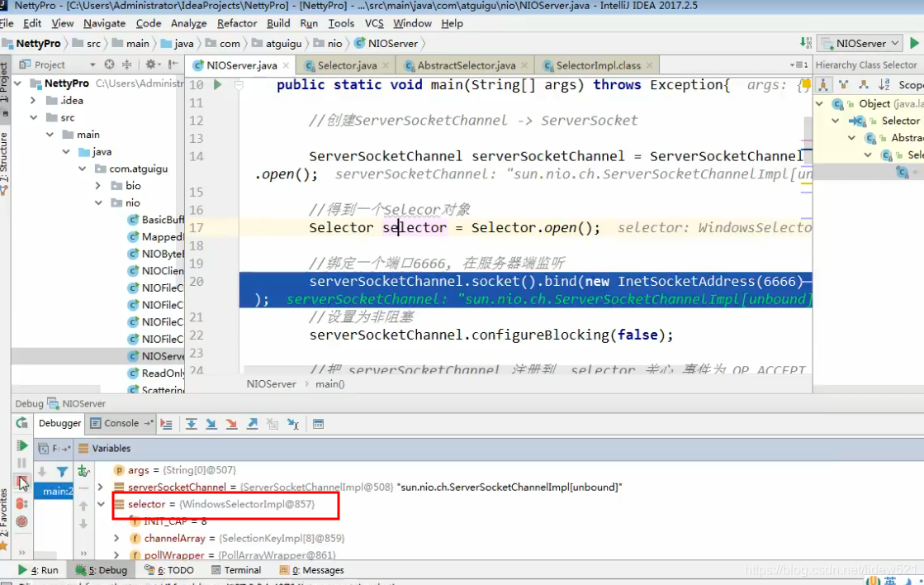Collapse the nio package

click(x=97, y=203)
